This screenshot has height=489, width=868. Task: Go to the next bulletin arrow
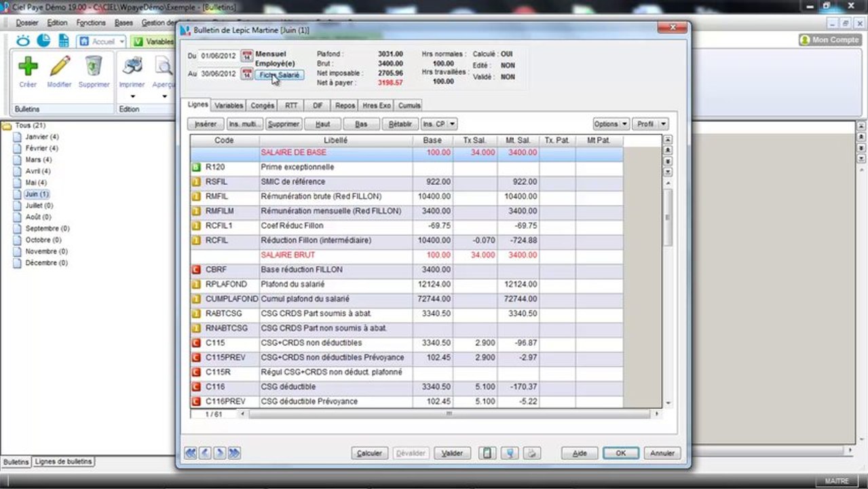point(220,453)
